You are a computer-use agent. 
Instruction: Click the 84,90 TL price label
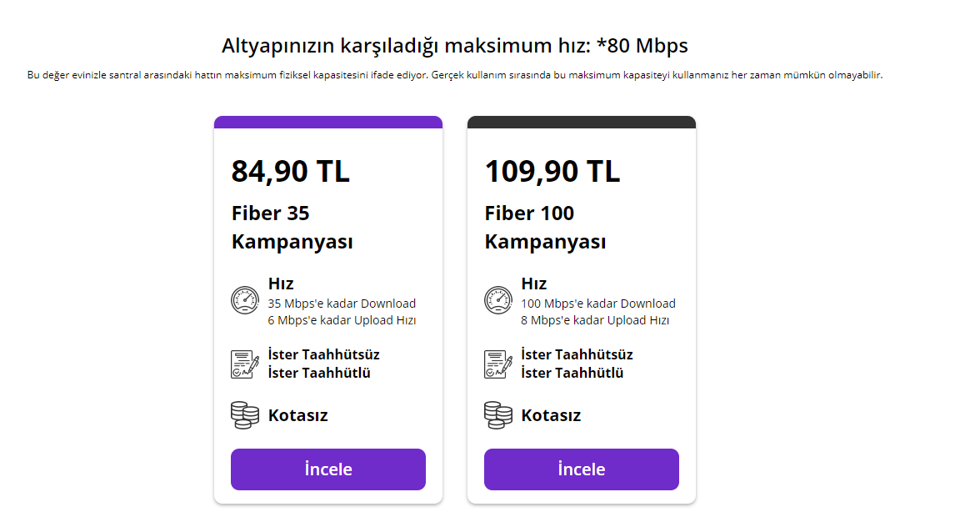point(291,172)
